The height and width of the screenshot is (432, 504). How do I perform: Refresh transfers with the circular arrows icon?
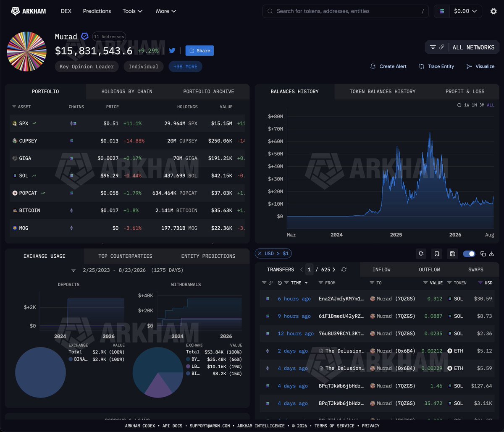coord(344,270)
